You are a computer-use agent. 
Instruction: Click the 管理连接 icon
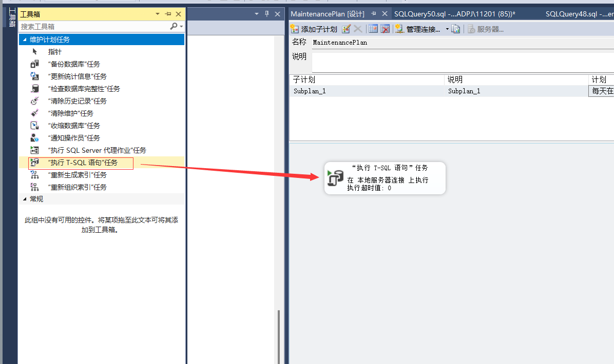pyautogui.click(x=399, y=29)
